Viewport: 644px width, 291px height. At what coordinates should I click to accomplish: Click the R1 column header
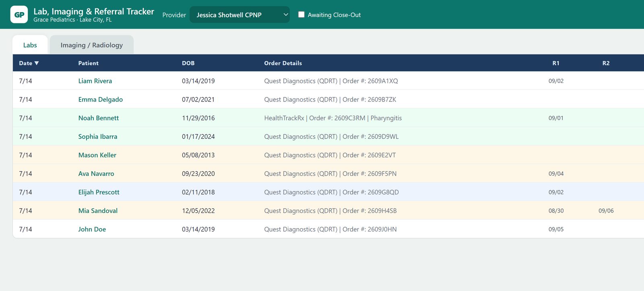pyautogui.click(x=556, y=63)
